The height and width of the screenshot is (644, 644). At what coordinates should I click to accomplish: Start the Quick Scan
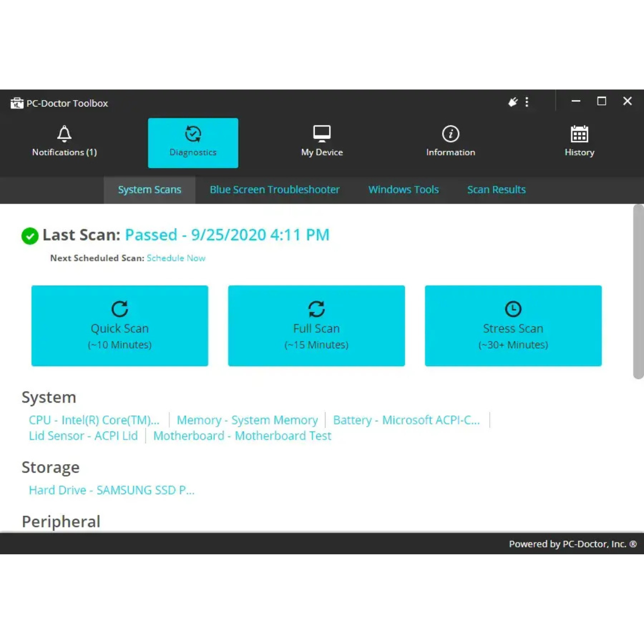(x=120, y=326)
